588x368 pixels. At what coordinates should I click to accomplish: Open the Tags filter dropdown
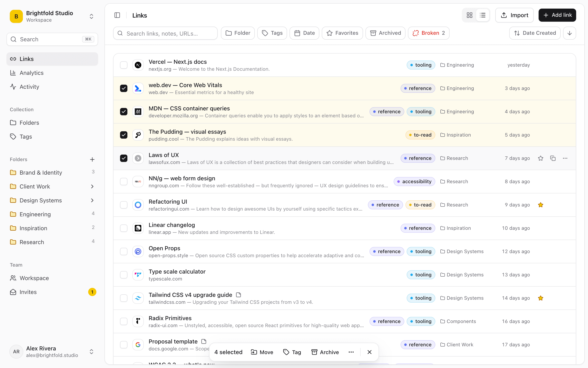coord(272,33)
